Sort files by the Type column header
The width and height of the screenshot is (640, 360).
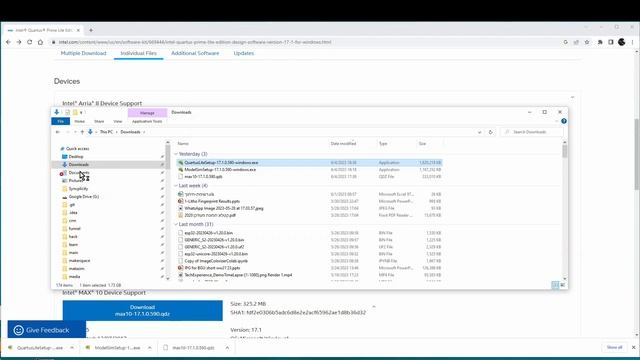(383, 144)
